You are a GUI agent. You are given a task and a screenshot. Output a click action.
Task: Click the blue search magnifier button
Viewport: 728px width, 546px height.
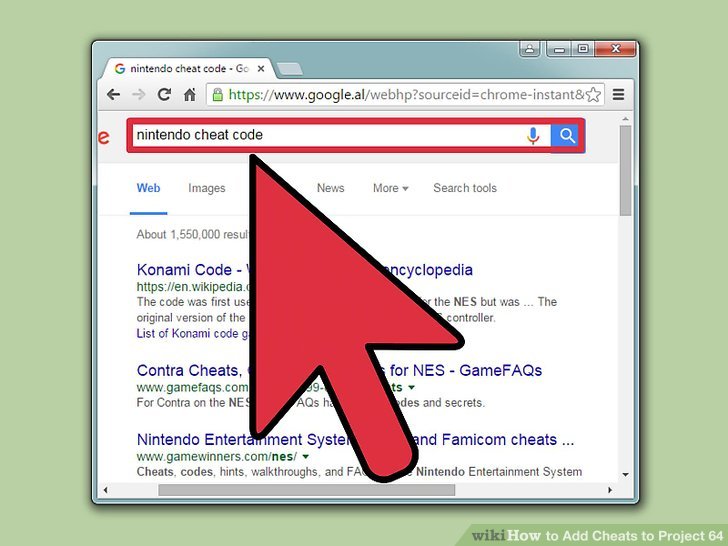point(567,136)
